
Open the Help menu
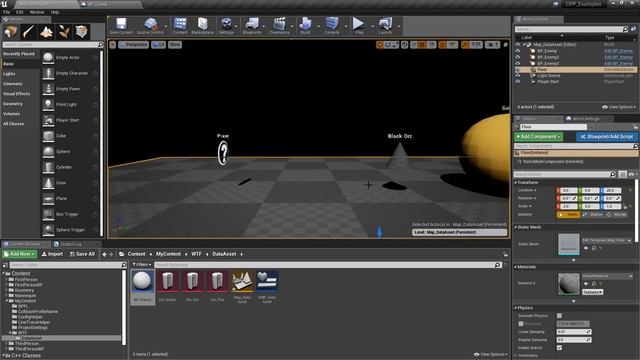click(55, 12)
